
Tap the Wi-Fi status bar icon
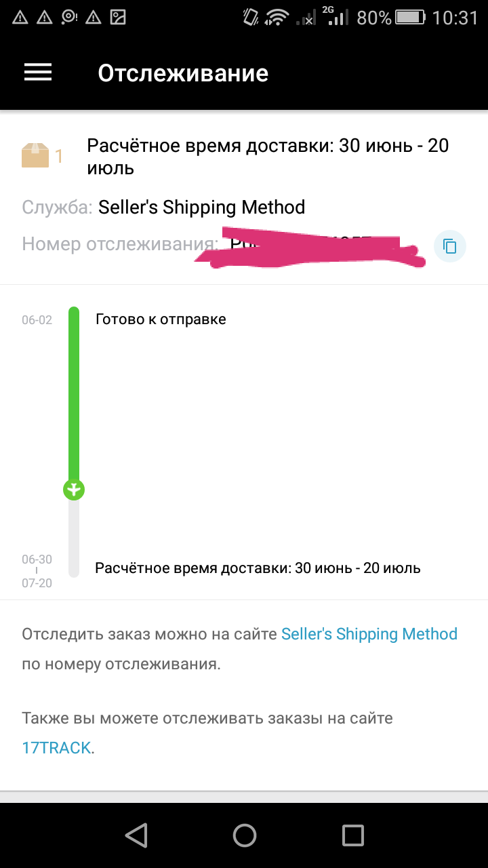click(277, 18)
